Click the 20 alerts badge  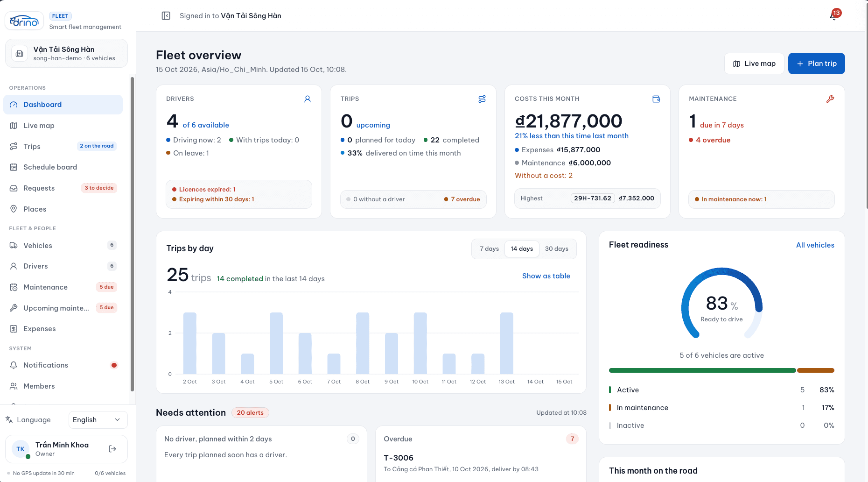pos(250,413)
